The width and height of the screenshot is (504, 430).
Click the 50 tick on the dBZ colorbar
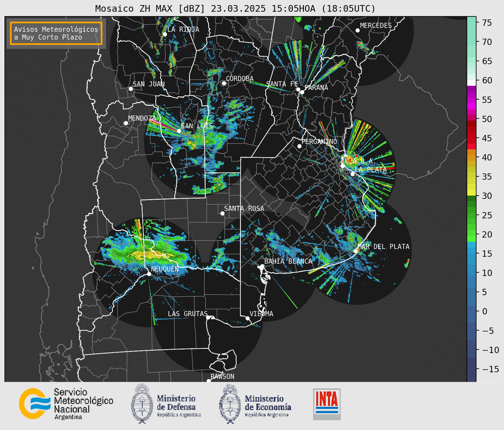(487, 119)
